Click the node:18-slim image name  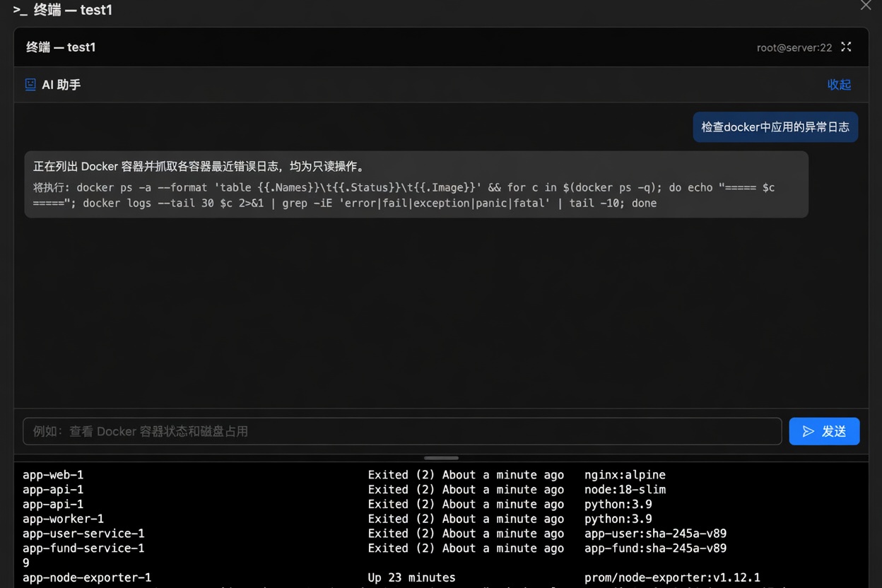click(625, 490)
